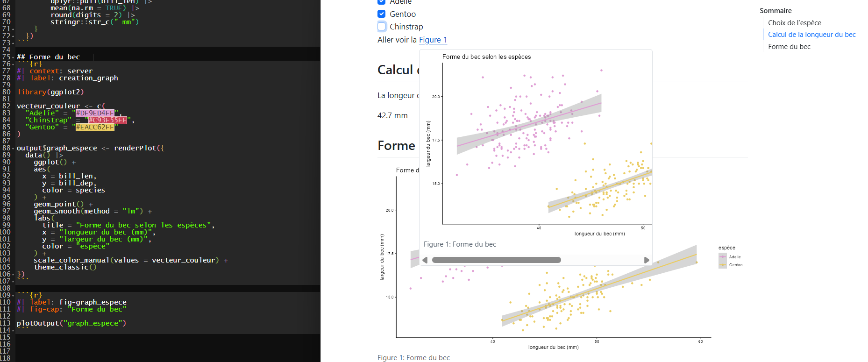The height and width of the screenshot is (362, 868).
Task: Jump to 'Calcul de la longueur du bec'
Action: (811, 35)
